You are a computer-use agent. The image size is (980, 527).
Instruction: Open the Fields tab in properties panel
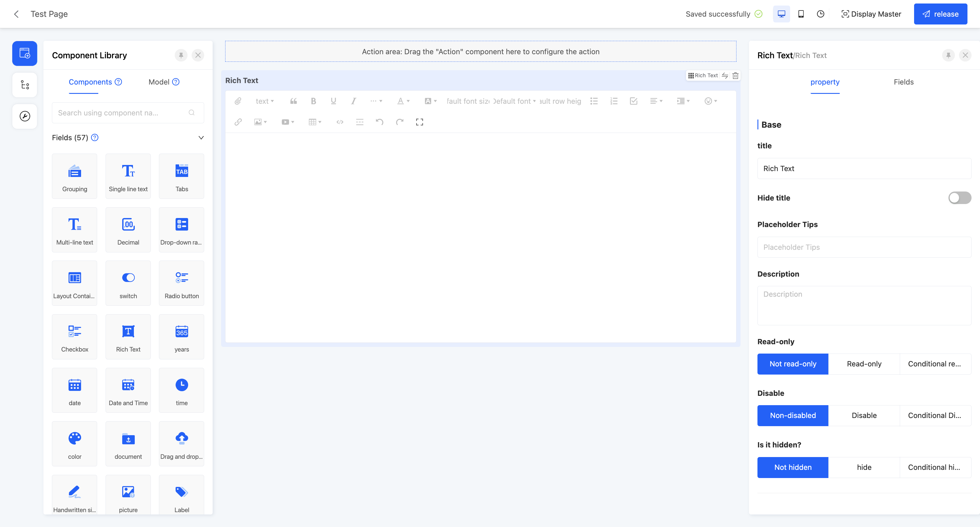click(x=903, y=82)
